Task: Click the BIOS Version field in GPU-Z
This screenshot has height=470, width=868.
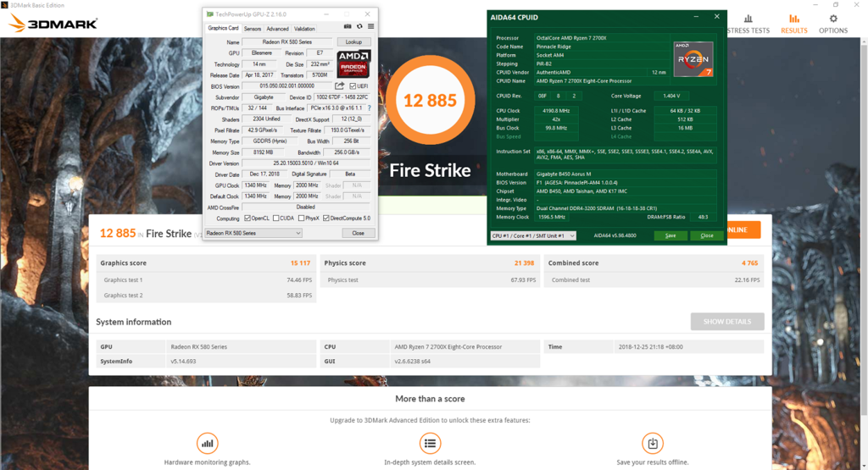Action: [x=287, y=86]
